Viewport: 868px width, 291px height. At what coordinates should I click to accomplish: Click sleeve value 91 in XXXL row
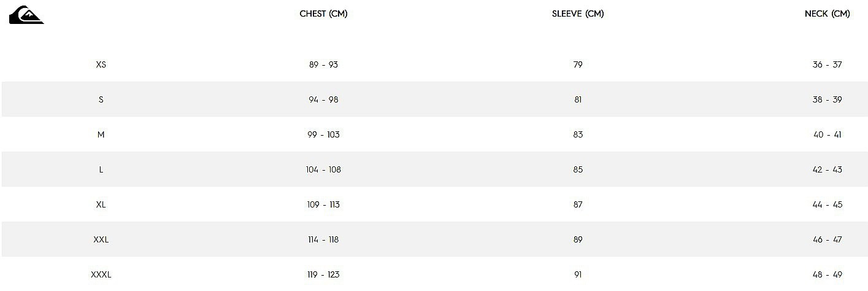(x=578, y=274)
